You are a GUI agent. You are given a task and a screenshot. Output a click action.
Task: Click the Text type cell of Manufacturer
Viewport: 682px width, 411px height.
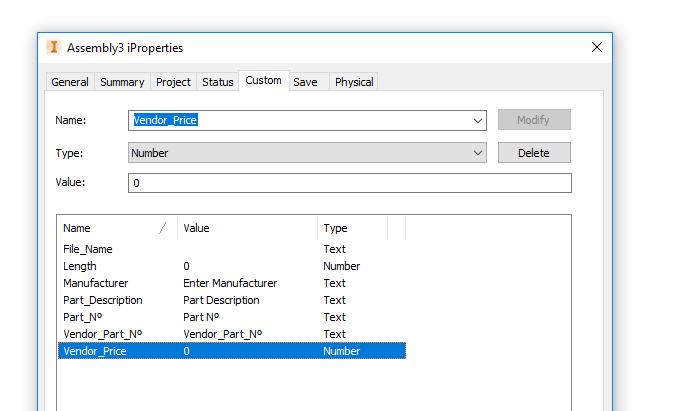point(334,283)
